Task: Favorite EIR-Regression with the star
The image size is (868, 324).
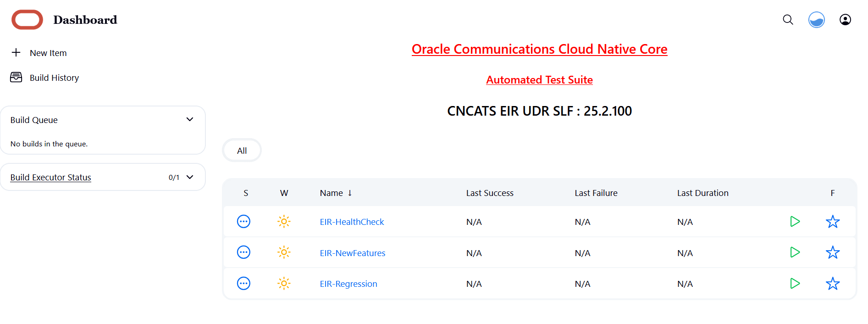Action: (833, 284)
